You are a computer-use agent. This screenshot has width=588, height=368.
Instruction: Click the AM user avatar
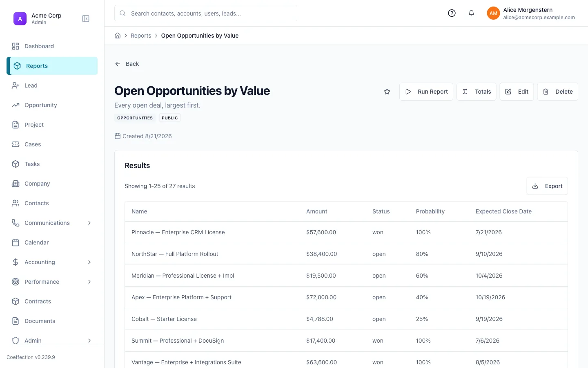click(493, 13)
